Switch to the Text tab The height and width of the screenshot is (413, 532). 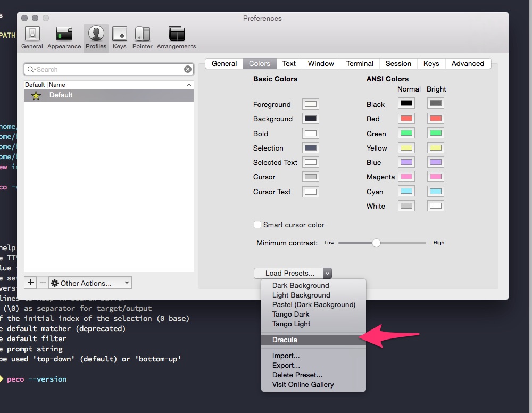pyautogui.click(x=289, y=63)
